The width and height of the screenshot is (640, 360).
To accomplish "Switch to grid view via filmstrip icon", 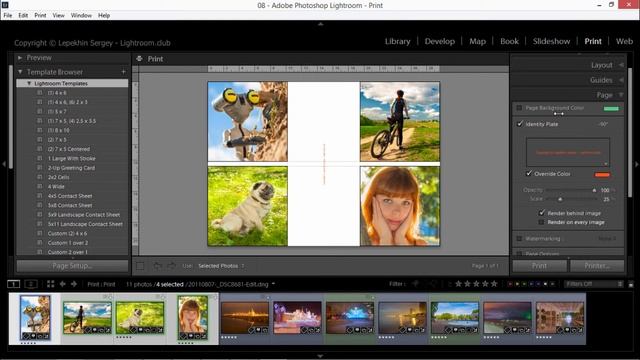I will (x=51, y=284).
